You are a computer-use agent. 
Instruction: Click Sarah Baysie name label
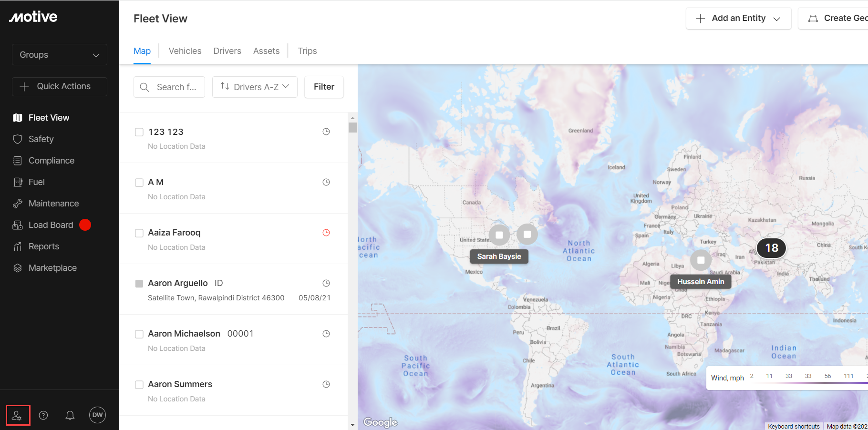[x=499, y=256]
